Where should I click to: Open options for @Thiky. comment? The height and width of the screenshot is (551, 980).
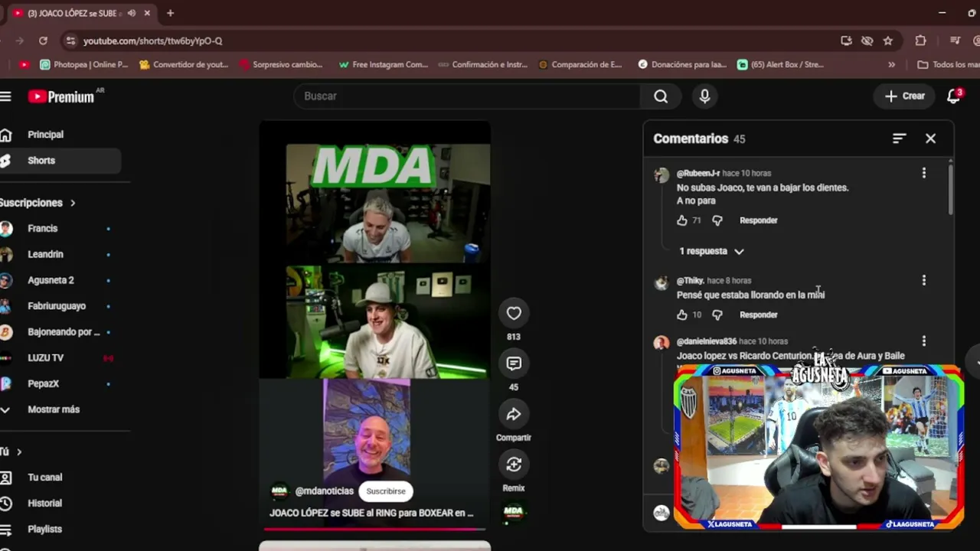point(923,280)
